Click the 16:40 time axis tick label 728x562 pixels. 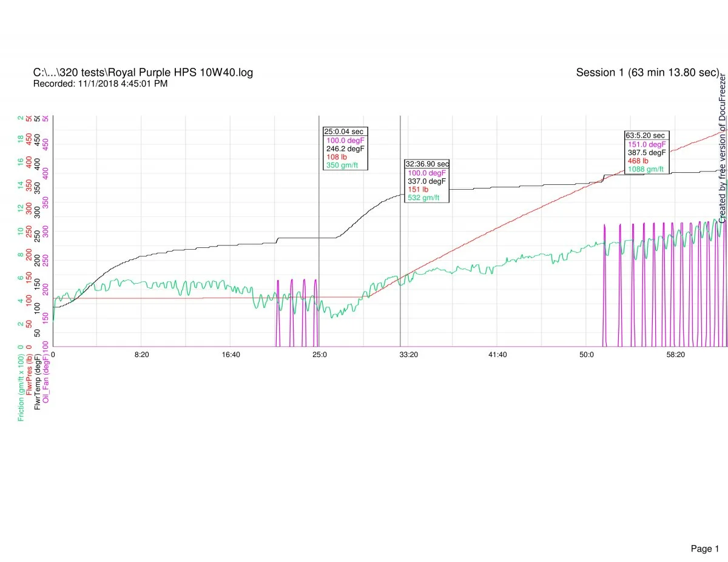[231, 355]
